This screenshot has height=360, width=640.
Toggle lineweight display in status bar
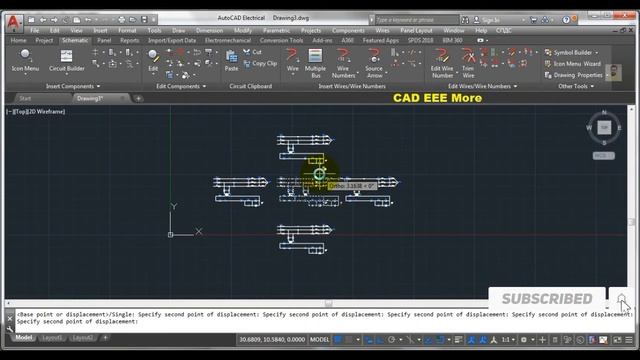458,340
